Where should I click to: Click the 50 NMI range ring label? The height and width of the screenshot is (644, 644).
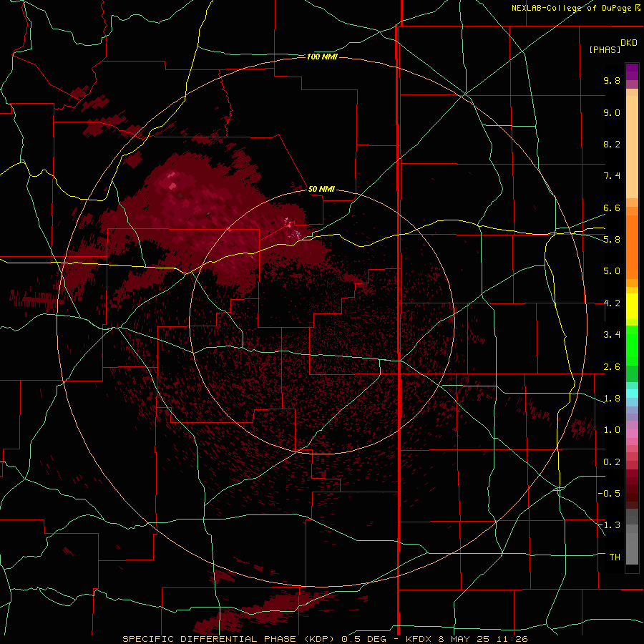[x=321, y=189]
